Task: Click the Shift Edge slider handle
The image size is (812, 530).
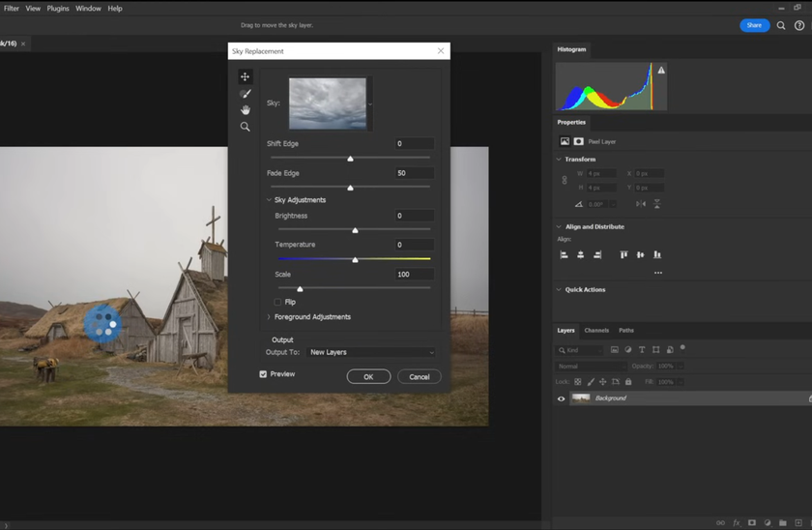Action: point(351,159)
